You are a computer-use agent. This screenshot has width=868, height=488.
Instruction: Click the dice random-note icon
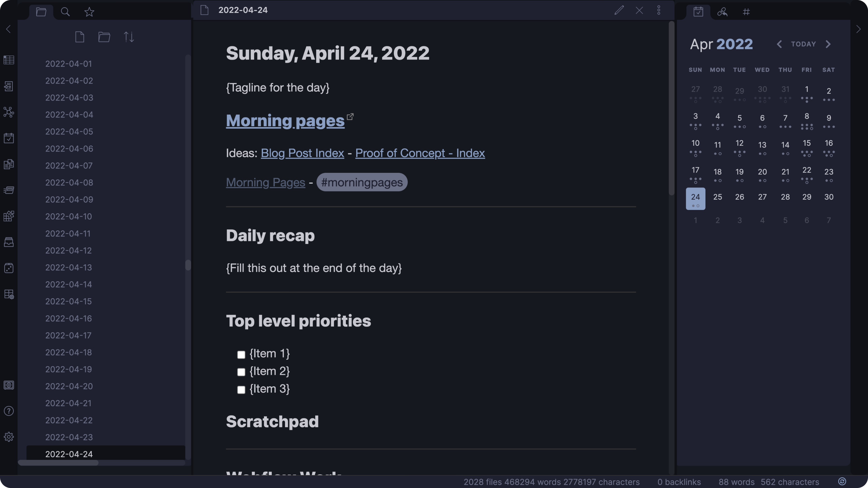[x=9, y=268]
